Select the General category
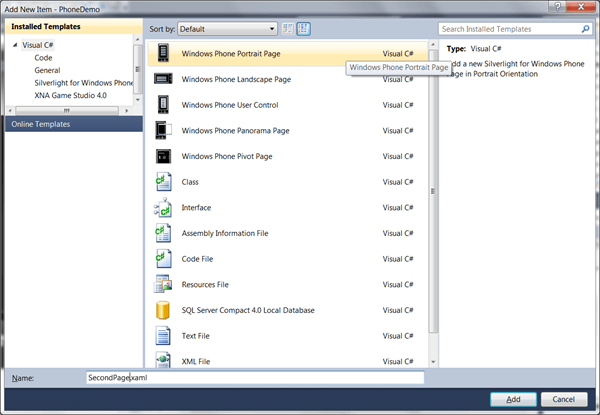The width and height of the screenshot is (600, 415). [x=47, y=70]
